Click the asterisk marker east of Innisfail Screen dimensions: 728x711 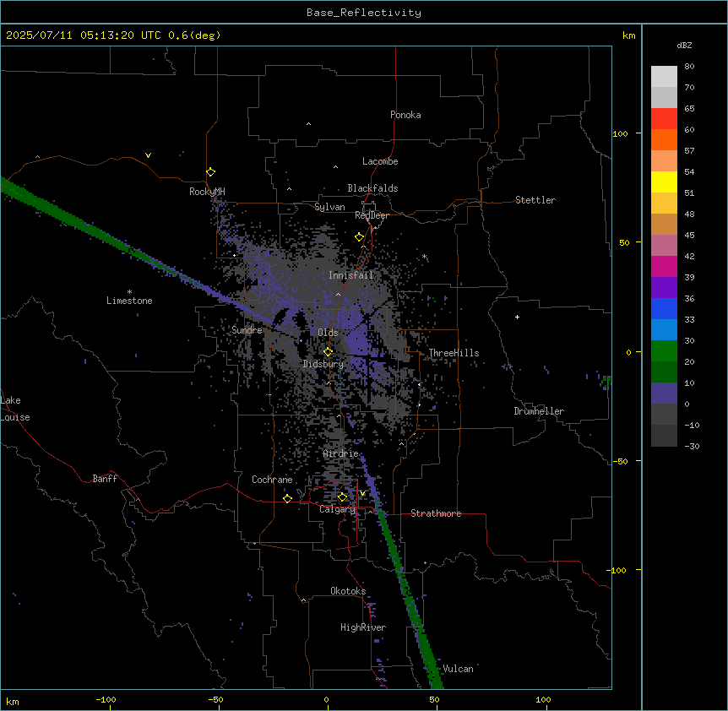pos(424,257)
